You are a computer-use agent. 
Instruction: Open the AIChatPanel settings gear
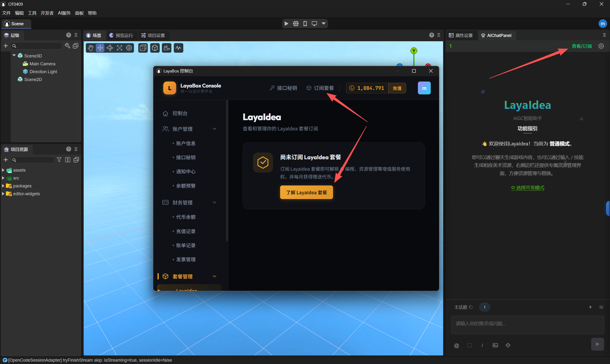tap(601, 46)
